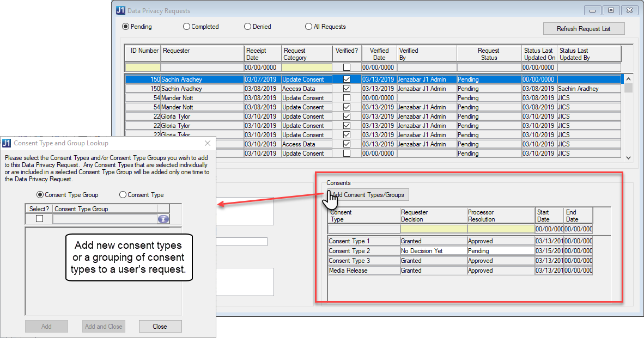
Task: Select the Consent Type radio button
Action: click(123, 195)
